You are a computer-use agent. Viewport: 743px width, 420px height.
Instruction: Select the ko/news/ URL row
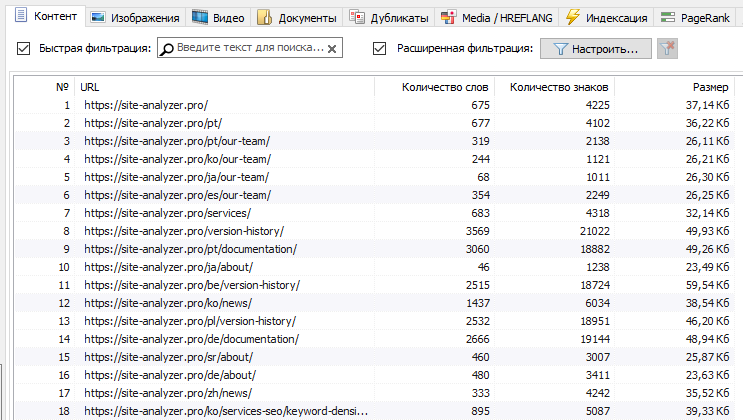pyautogui.click(x=374, y=303)
